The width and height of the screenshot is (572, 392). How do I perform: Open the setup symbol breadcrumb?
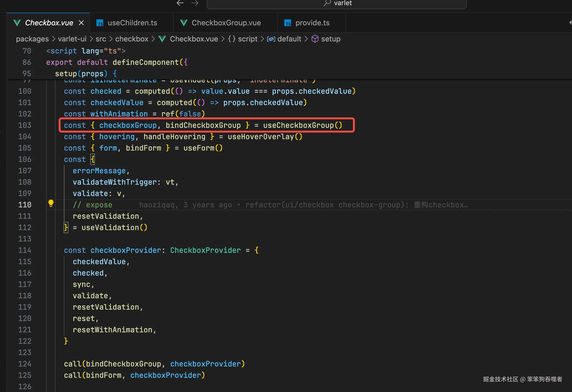(x=330, y=39)
